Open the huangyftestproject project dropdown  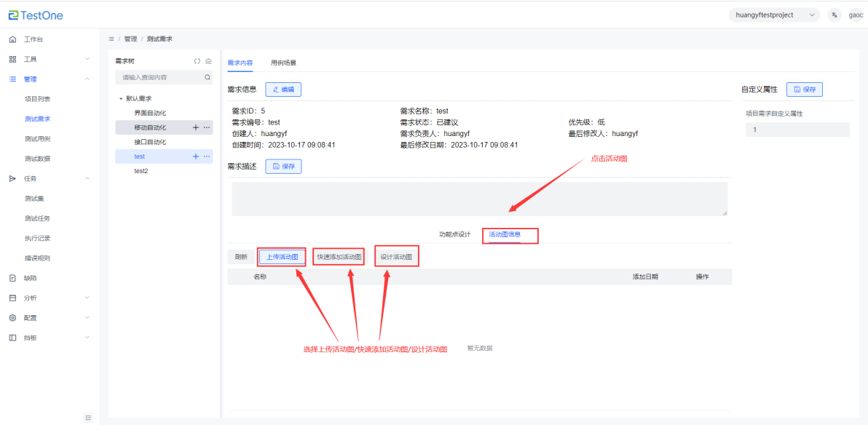773,15
